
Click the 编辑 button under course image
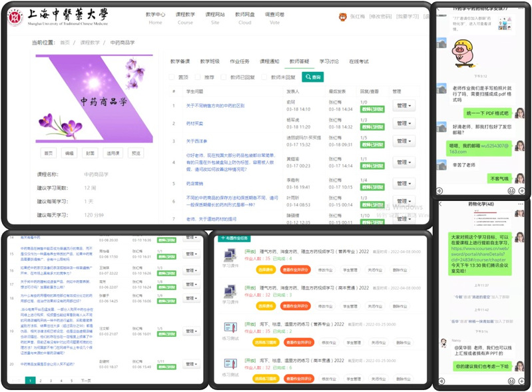69,153
